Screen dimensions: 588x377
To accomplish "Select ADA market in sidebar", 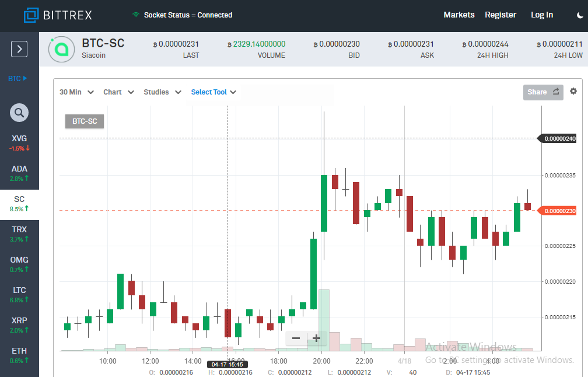I will pyautogui.click(x=19, y=174).
